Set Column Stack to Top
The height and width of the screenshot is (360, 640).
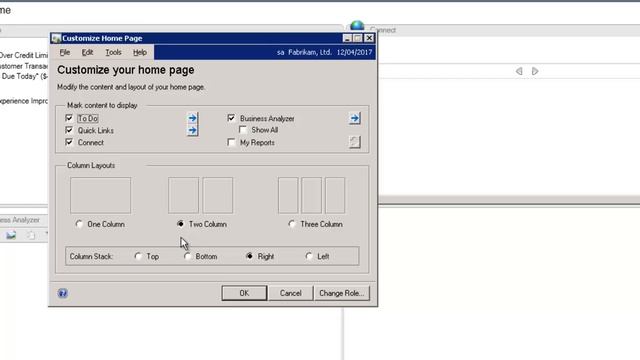point(138,256)
